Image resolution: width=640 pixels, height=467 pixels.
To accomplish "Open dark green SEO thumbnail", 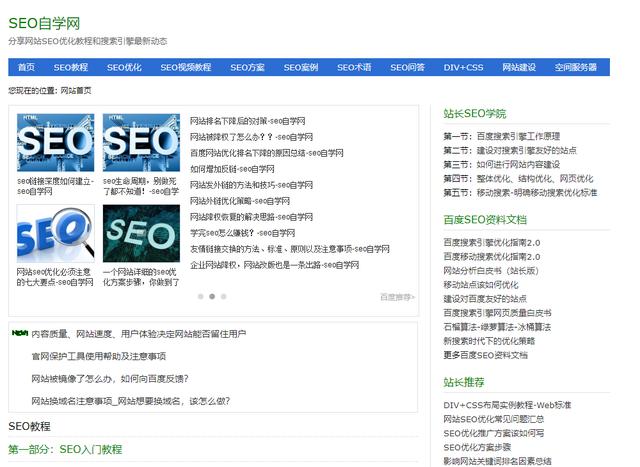I will [141, 233].
